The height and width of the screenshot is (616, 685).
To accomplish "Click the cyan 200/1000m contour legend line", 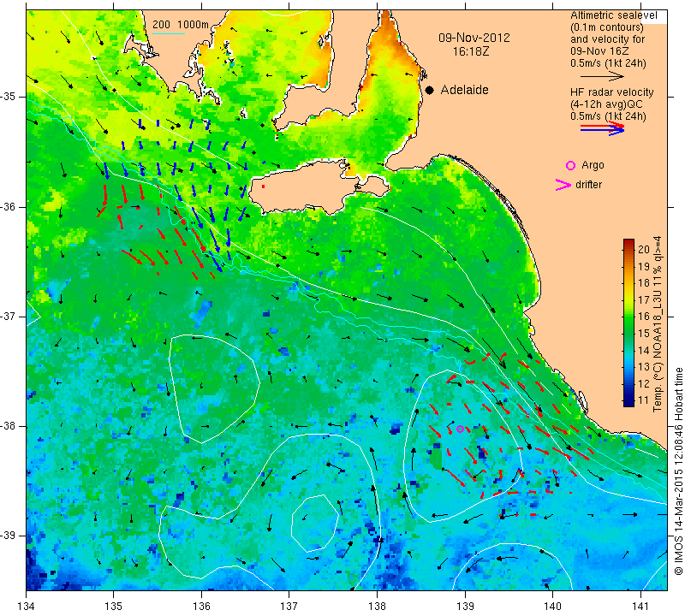I will click(169, 33).
